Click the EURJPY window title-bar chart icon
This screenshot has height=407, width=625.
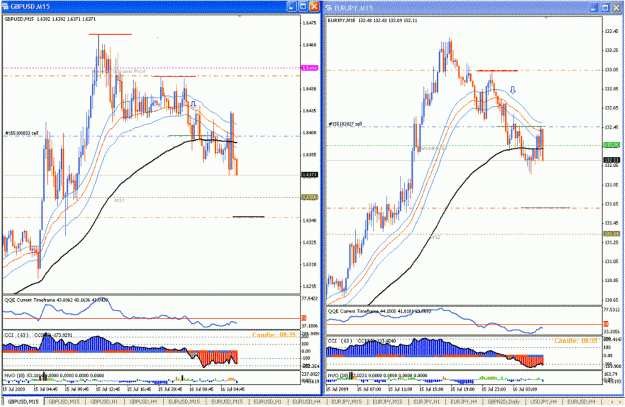pyautogui.click(x=329, y=8)
